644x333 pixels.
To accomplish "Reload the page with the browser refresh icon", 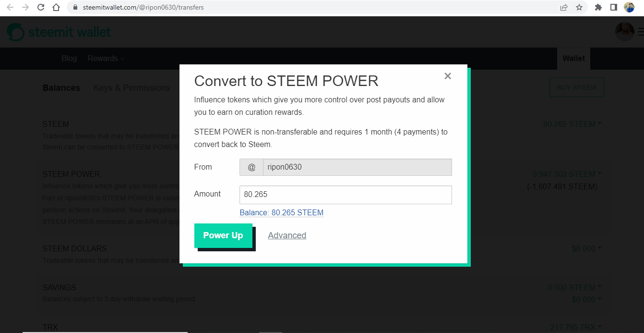I will click(41, 7).
